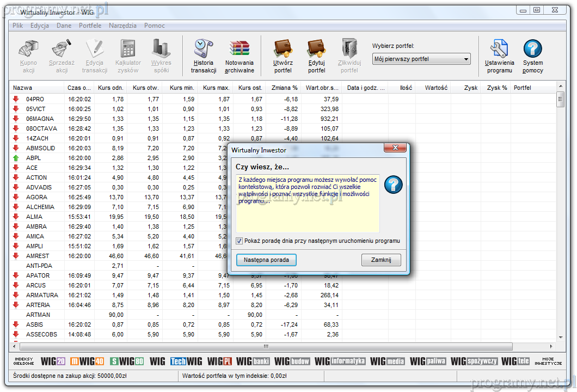Click the Notowania archiwalne icon

[x=239, y=56]
